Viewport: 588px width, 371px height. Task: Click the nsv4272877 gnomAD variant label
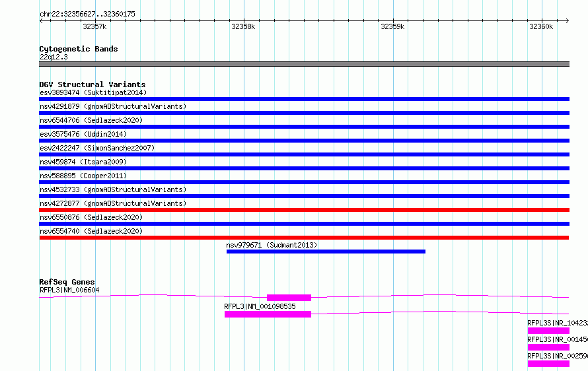(113, 203)
